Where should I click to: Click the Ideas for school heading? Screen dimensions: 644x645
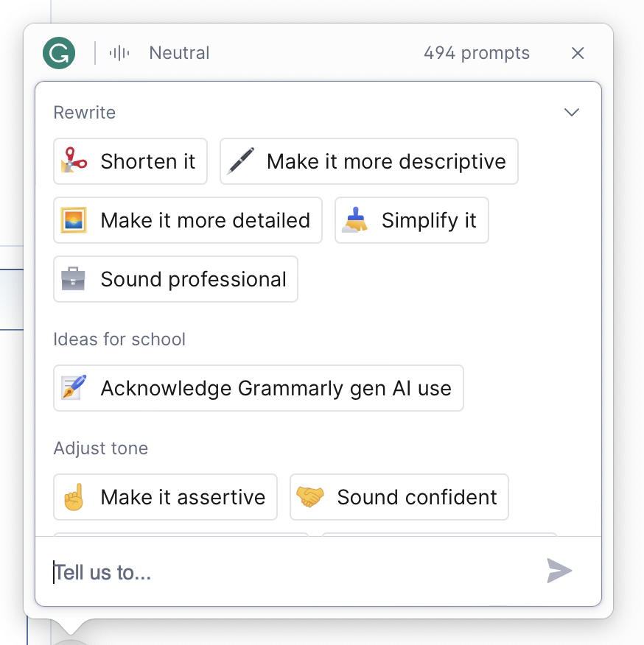tap(119, 339)
